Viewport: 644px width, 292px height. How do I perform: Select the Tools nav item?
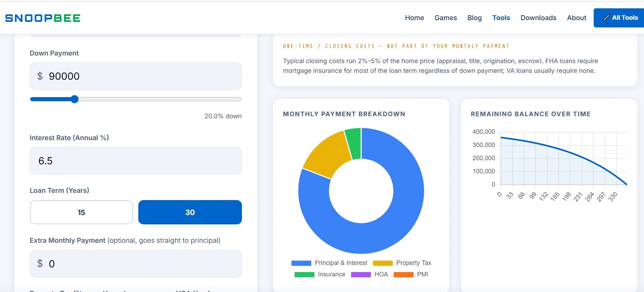point(501,18)
